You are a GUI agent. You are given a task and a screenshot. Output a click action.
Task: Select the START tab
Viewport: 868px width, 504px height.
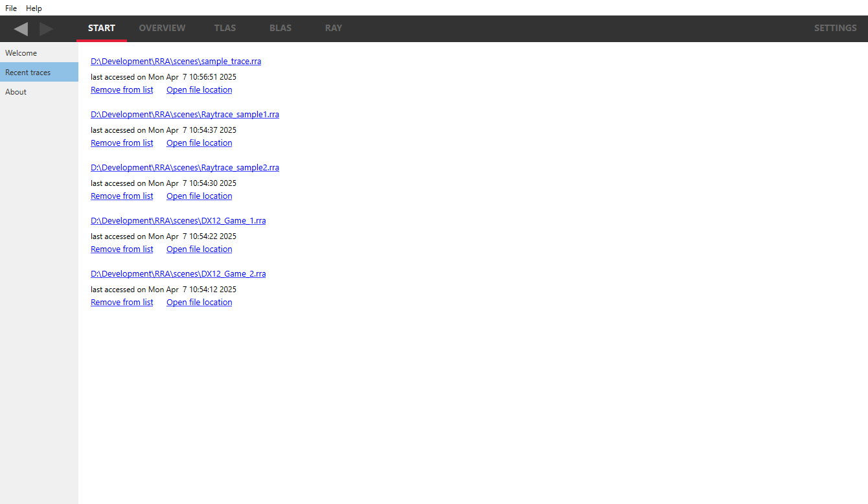[102, 28]
